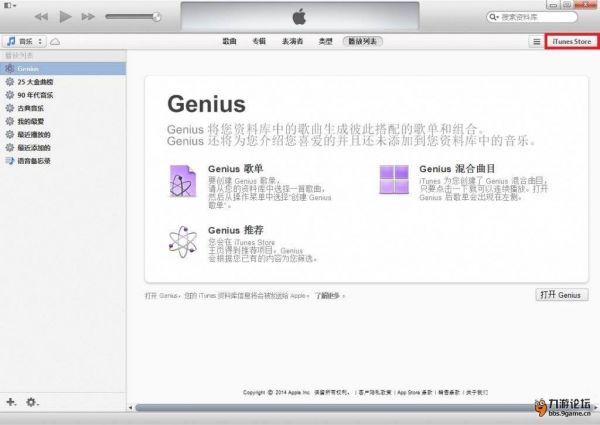Screen dimensions: 600x425
Task: Open the iTunes window menu icon at top-left
Action: pos(7,4)
